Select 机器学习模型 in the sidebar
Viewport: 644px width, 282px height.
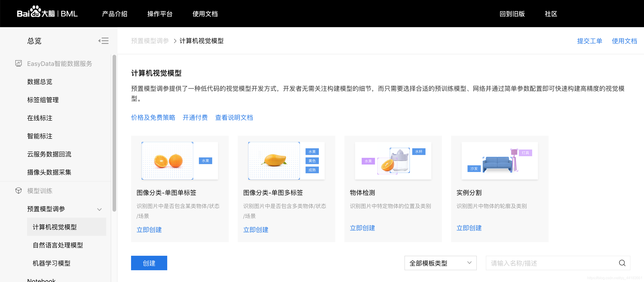pyautogui.click(x=52, y=263)
